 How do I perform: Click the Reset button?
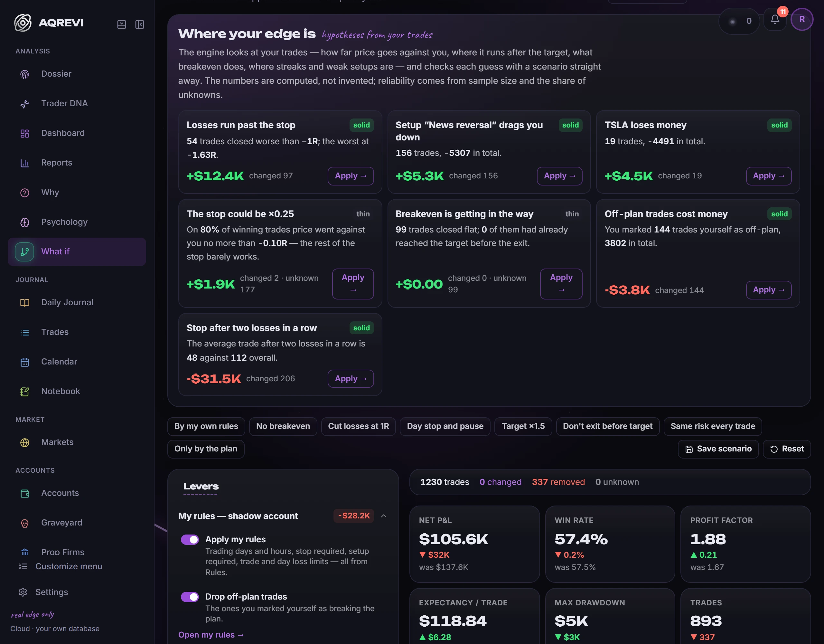(x=787, y=449)
